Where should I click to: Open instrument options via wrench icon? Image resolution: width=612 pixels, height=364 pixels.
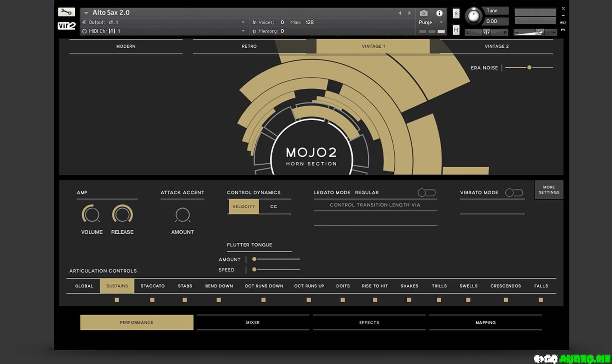tap(66, 12)
